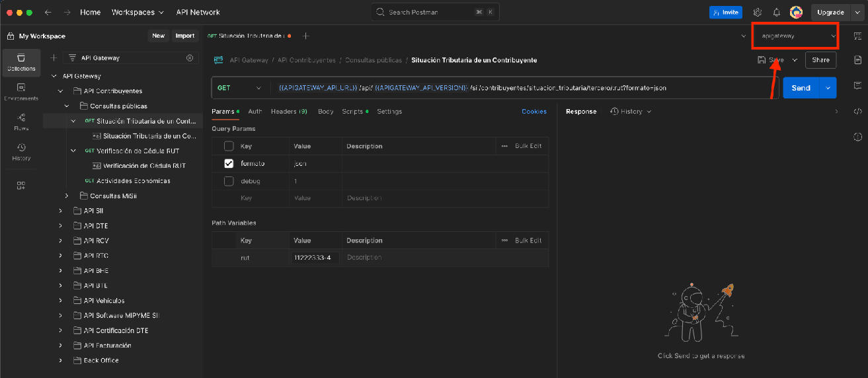This screenshot has width=868, height=378.
Task: Open the response History dropdown
Action: pos(631,112)
